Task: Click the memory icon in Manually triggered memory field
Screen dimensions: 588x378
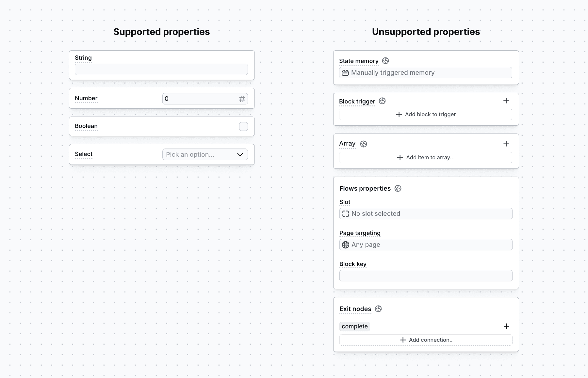Action: [x=345, y=72]
